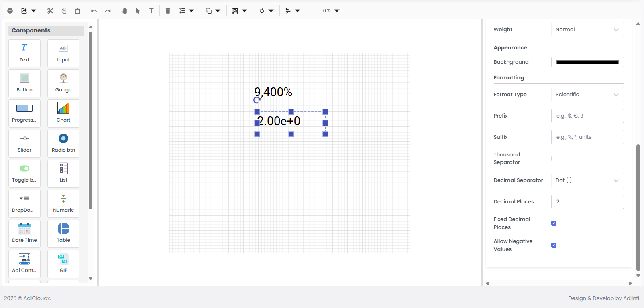Redo the last action

coord(108,11)
